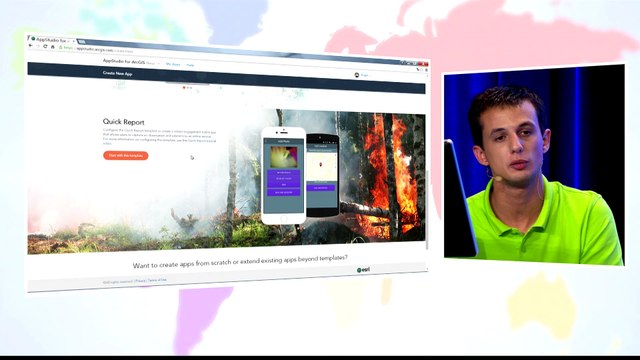Click the white iPhone app preview

click(283, 176)
